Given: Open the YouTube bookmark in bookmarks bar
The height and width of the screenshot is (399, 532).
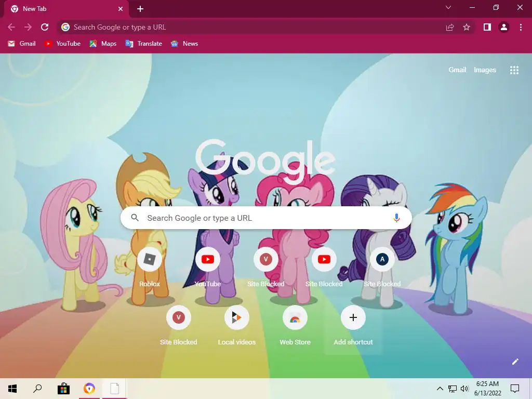Looking at the screenshot, I should click(x=62, y=44).
